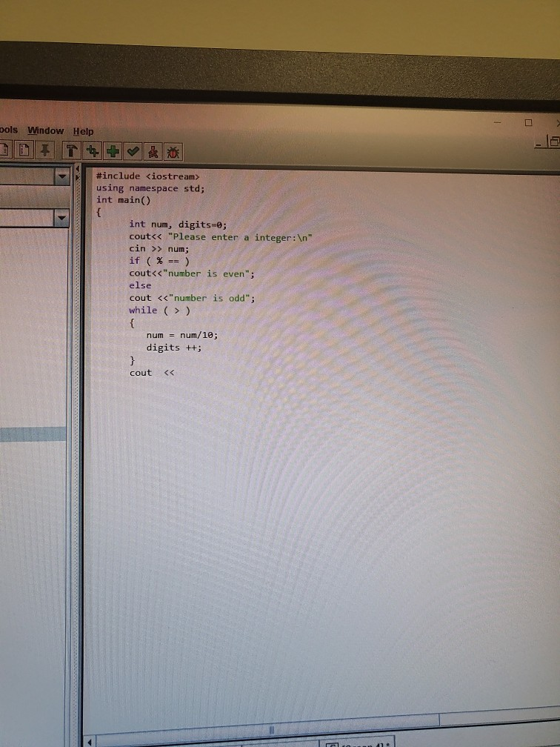560x747 pixels.
Task: Click the pushpin icon in toolbar
Action: (44, 150)
